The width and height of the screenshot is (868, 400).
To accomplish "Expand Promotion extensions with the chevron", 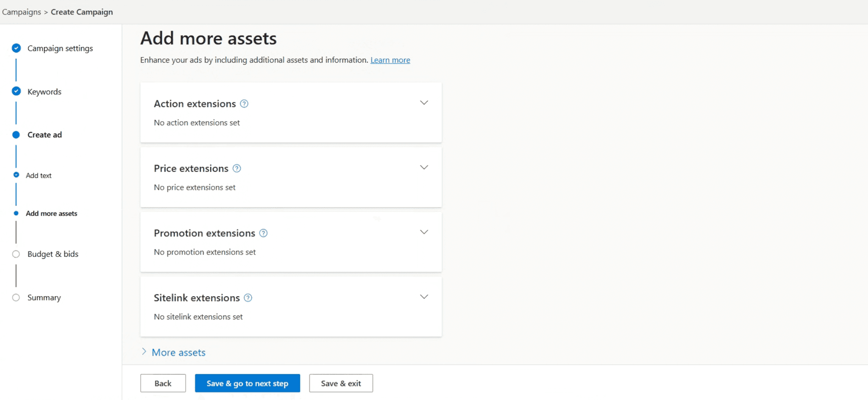I will 424,232.
